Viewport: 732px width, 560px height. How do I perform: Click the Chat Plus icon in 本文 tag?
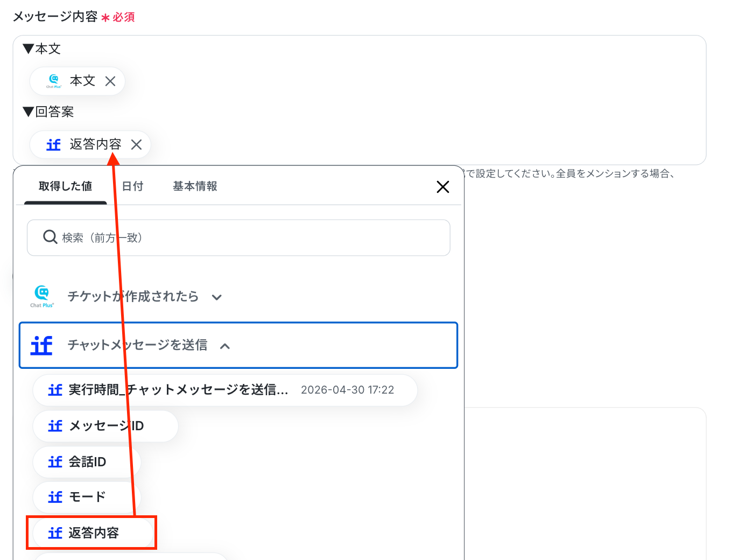click(x=54, y=81)
